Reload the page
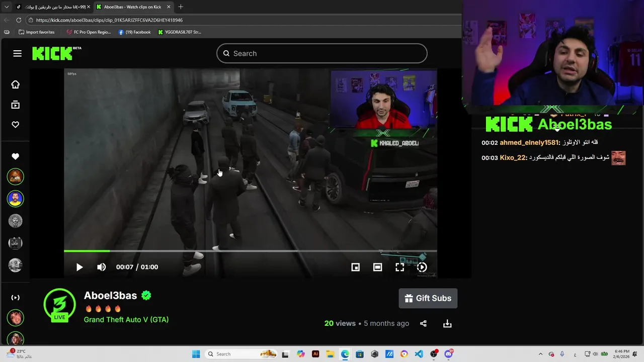 tap(19, 20)
